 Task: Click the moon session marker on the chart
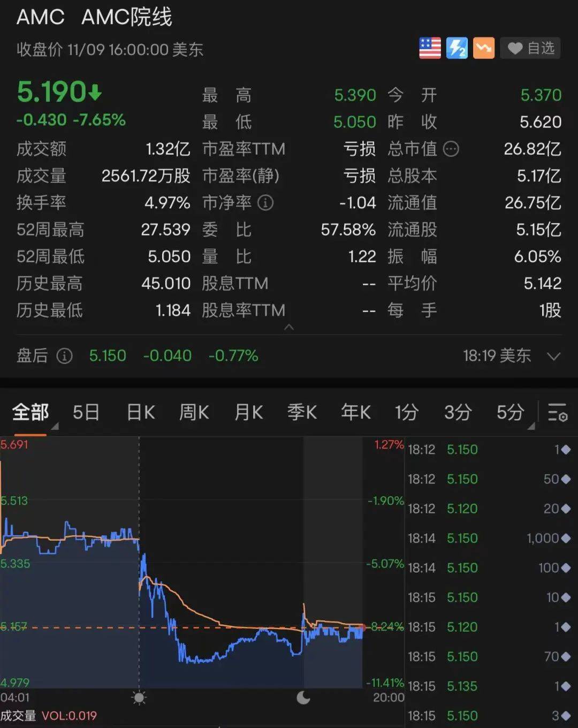click(x=303, y=697)
